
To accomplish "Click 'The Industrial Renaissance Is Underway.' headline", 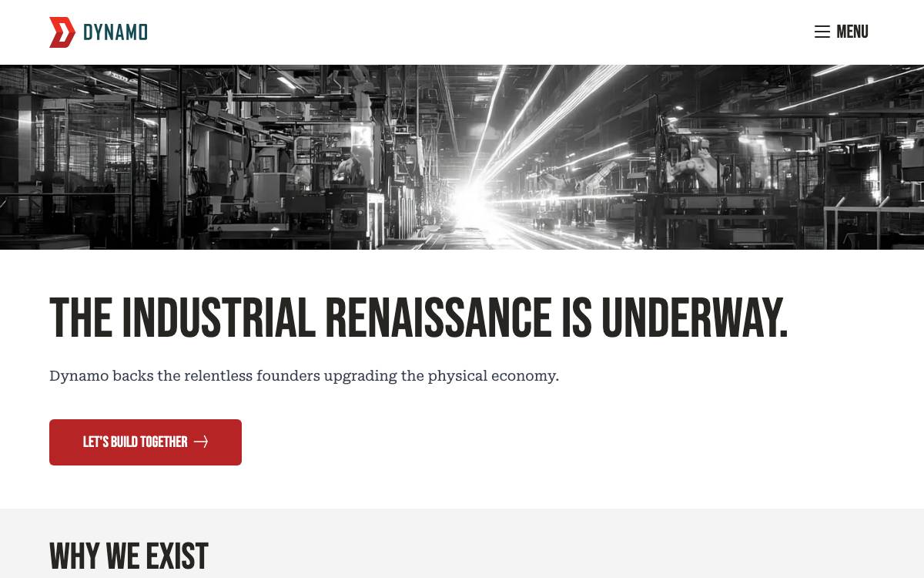I will tap(419, 318).
